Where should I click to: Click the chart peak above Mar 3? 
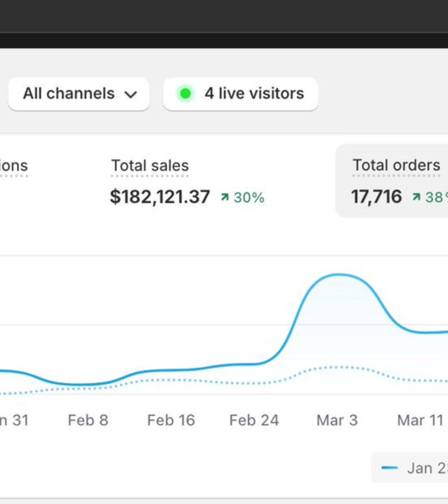coord(338,275)
